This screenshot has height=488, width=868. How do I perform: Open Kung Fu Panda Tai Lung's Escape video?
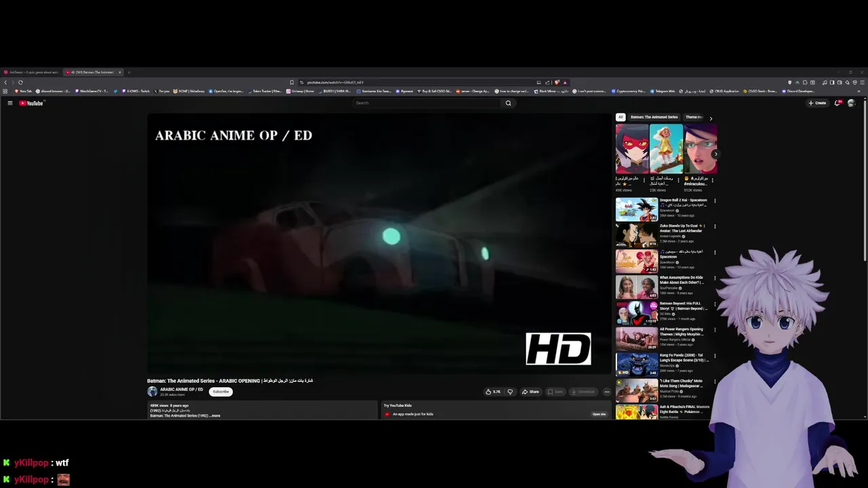point(637,365)
